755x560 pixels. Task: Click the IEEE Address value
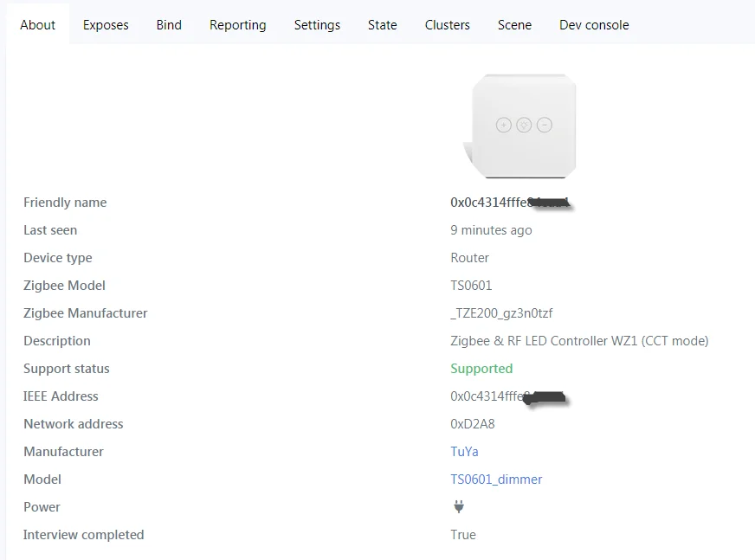point(507,396)
